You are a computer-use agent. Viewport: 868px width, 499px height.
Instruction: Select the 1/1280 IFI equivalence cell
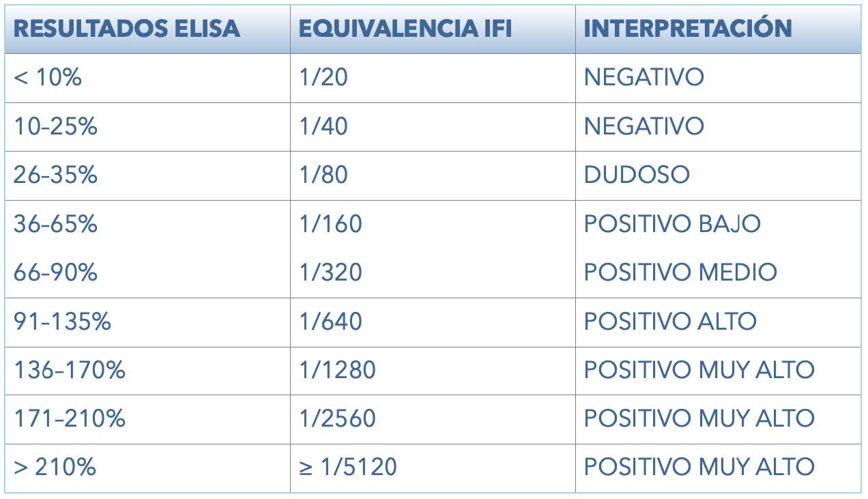pyautogui.click(x=433, y=371)
